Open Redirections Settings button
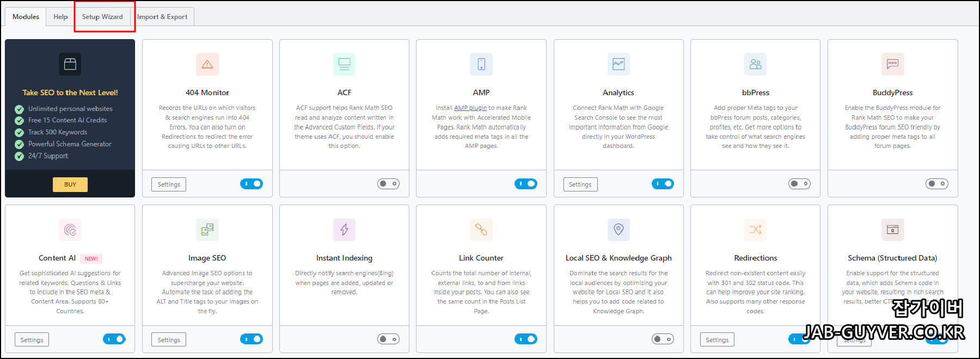Viewport: 980px width, 359px height. coord(717,340)
